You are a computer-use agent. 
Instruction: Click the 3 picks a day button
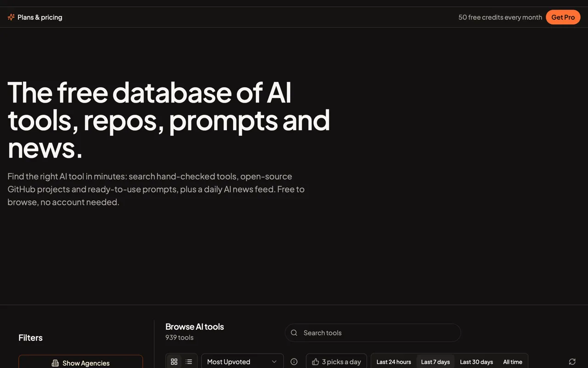tap(336, 362)
